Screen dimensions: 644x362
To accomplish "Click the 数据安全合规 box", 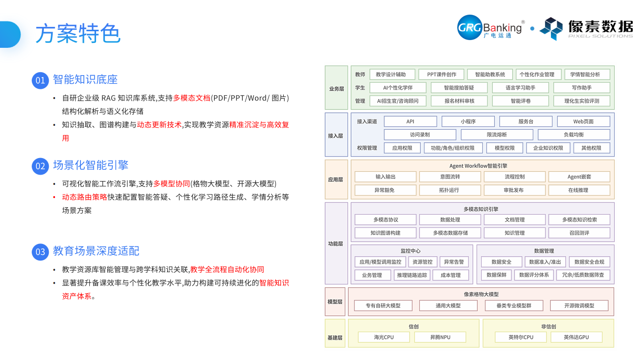I will [589, 262].
